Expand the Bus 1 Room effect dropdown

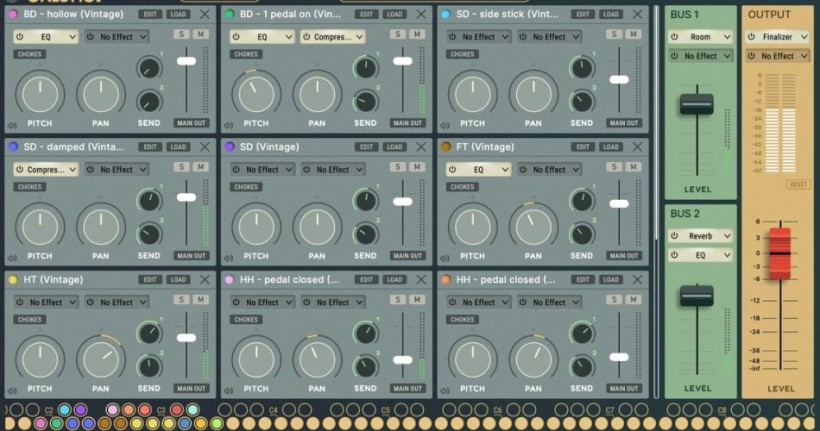pyautogui.click(x=706, y=37)
